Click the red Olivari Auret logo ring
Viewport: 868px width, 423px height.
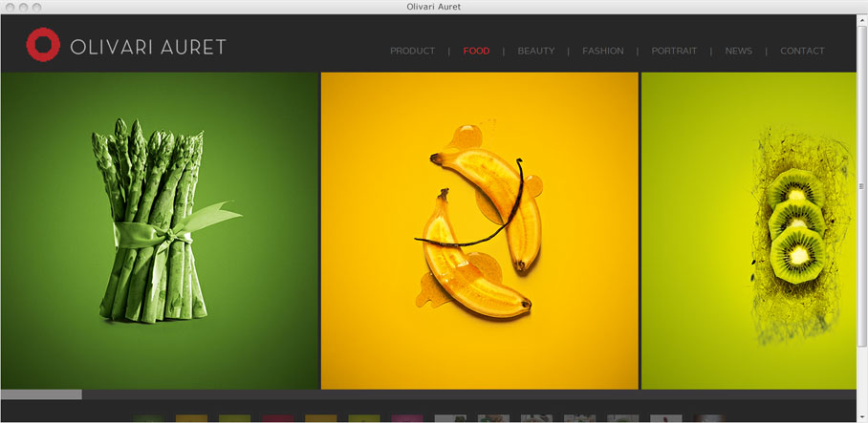pos(43,45)
